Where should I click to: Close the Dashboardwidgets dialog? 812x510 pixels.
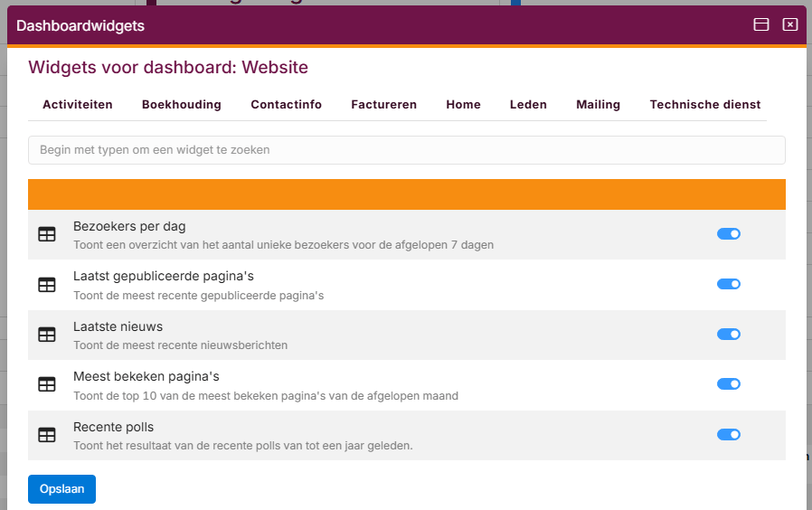(789, 24)
